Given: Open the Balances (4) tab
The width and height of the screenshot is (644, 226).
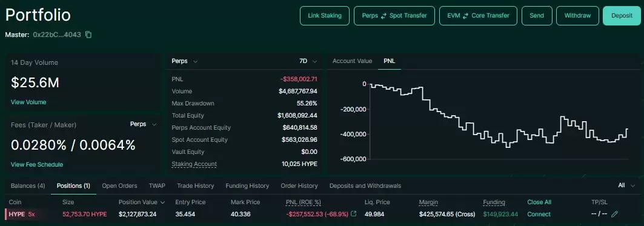Looking at the screenshot, I should pos(28,186).
